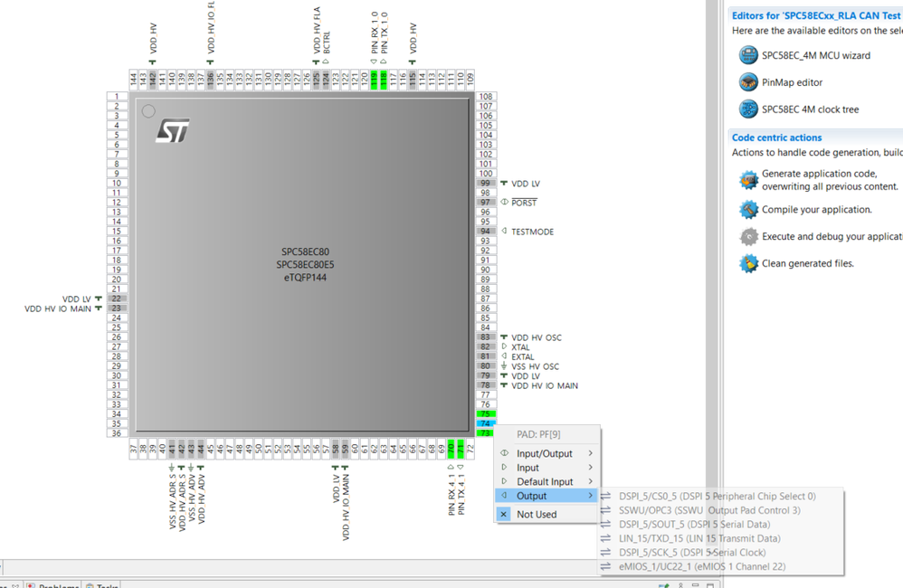
Task: Select highlighted blue pin 74
Action: tap(486, 423)
